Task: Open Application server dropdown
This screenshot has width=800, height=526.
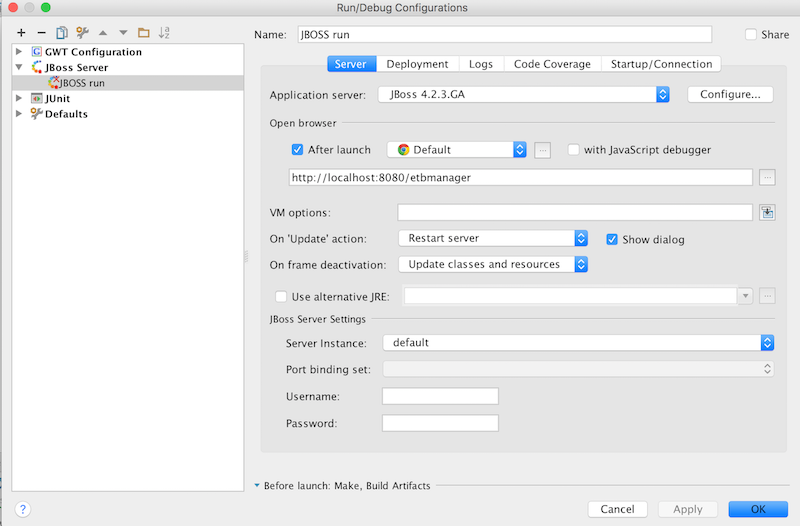Action: point(523,94)
